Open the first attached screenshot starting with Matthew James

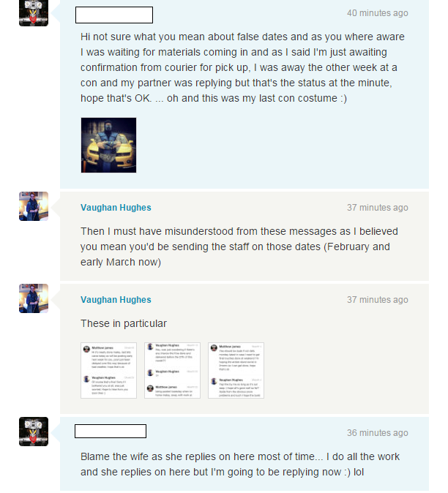pos(108,371)
